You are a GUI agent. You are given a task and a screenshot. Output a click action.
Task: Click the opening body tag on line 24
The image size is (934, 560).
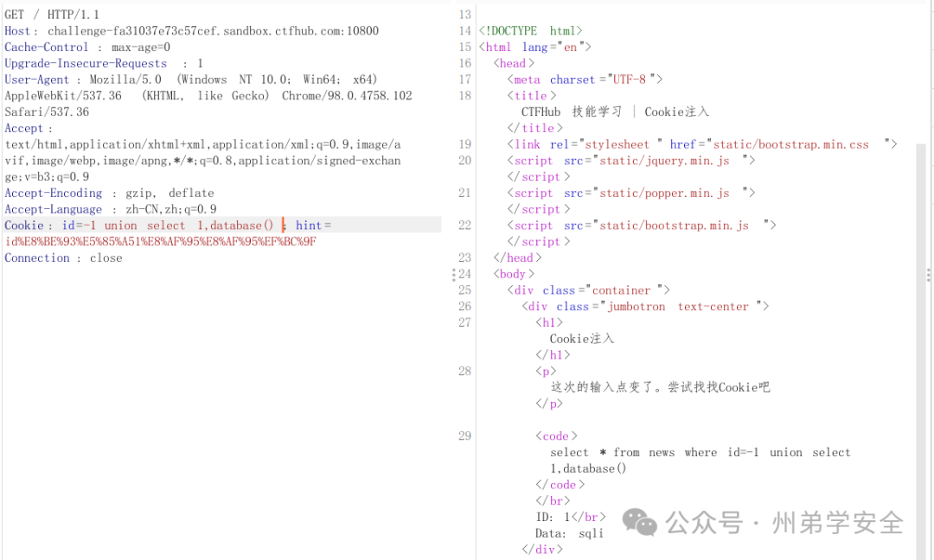pos(514,274)
